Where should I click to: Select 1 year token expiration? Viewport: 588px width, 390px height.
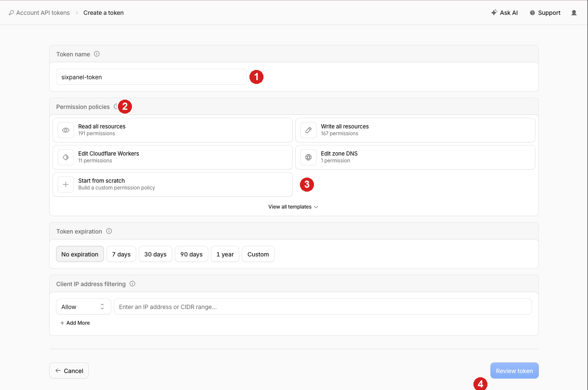[x=225, y=254]
